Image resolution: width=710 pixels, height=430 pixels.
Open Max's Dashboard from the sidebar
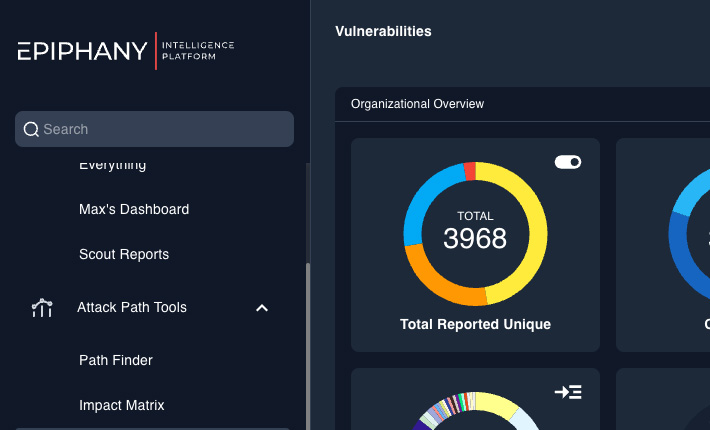(134, 210)
